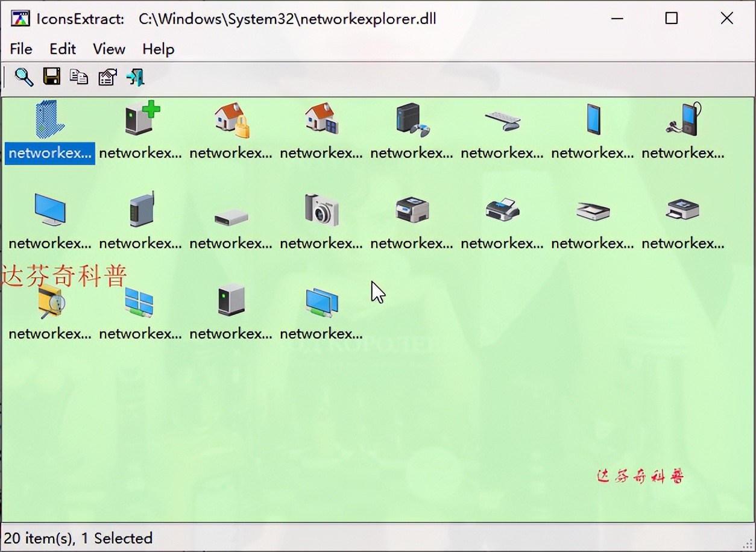756x552 pixels.
Task: Open the Properties toolbar icon
Action: point(107,77)
